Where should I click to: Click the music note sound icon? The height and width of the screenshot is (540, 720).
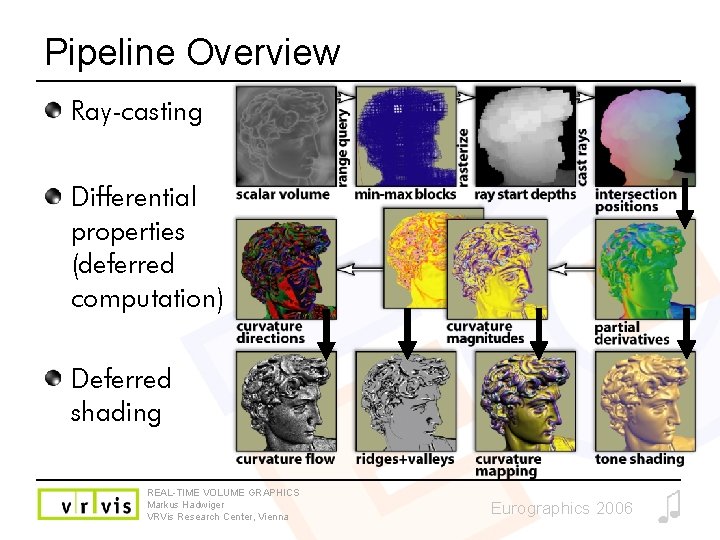click(x=669, y=506)
